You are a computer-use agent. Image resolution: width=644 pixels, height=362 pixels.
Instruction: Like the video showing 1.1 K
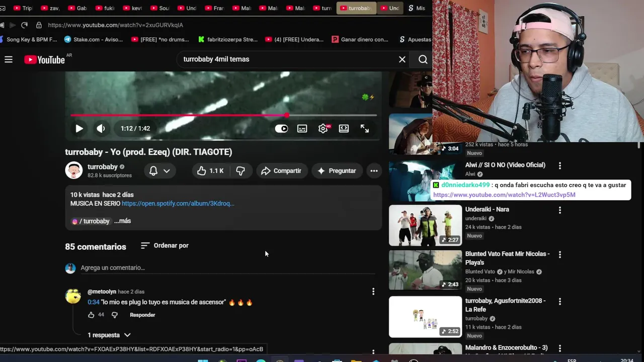pyautogui.click(x=210, y=171)
